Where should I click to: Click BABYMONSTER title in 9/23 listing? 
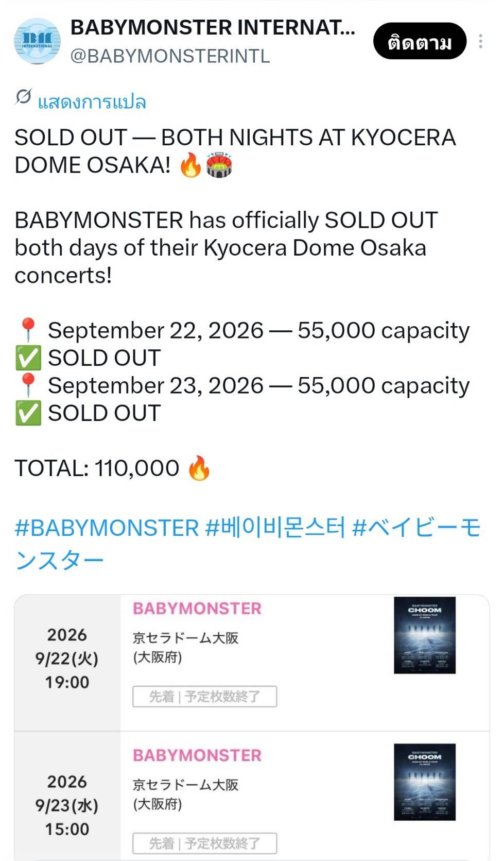pos(197,755)
